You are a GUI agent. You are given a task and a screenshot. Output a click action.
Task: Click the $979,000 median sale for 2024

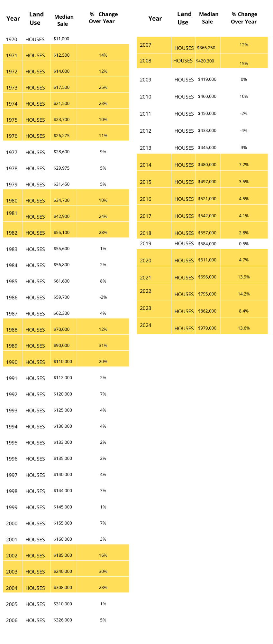(207, 328)
